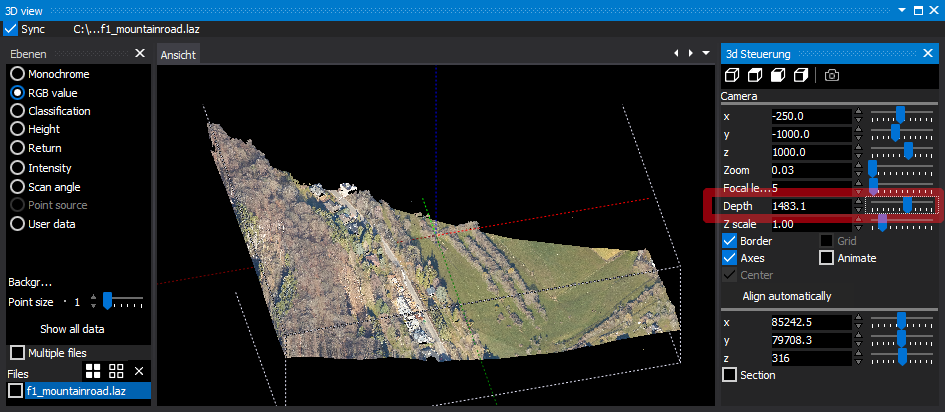Open the 3D view window dropdown arrow
The height and width of the screenshot is (412, 945).
(x=903, y=10)
